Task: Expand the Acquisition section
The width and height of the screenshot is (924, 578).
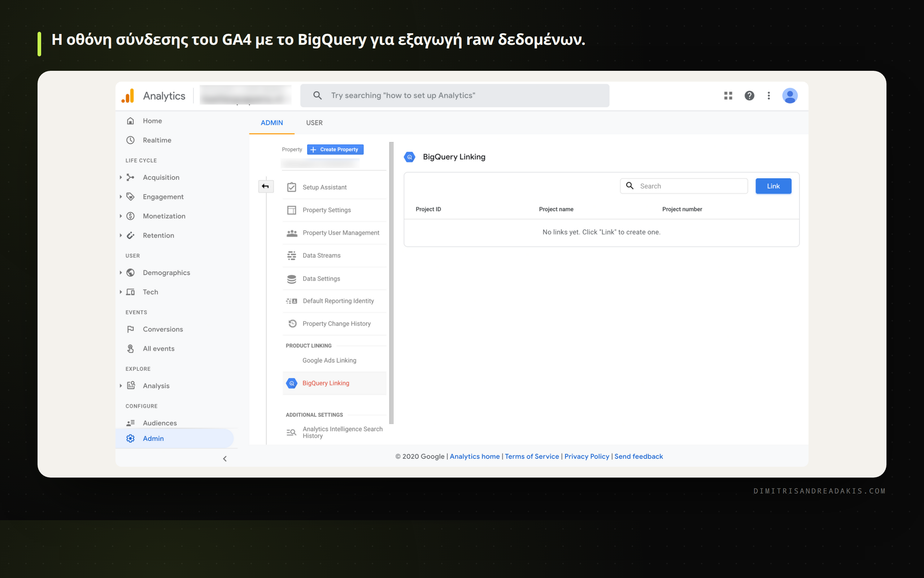Action: (x=121, y=177)
